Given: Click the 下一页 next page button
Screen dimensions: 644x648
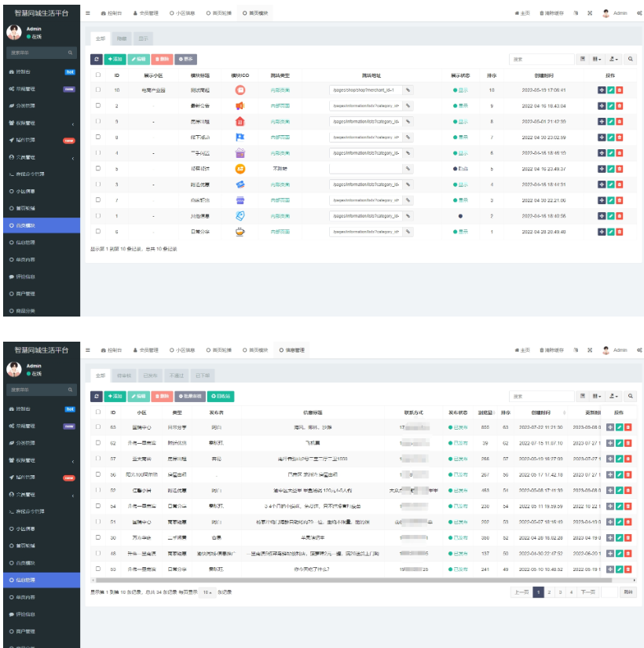Looking at the screenshot, I should click(x=587, y=591).
